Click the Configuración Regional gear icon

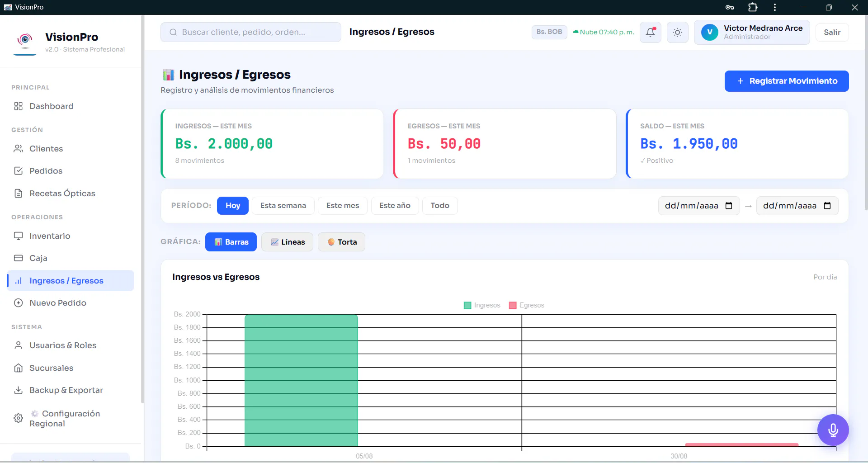[18, 418]
